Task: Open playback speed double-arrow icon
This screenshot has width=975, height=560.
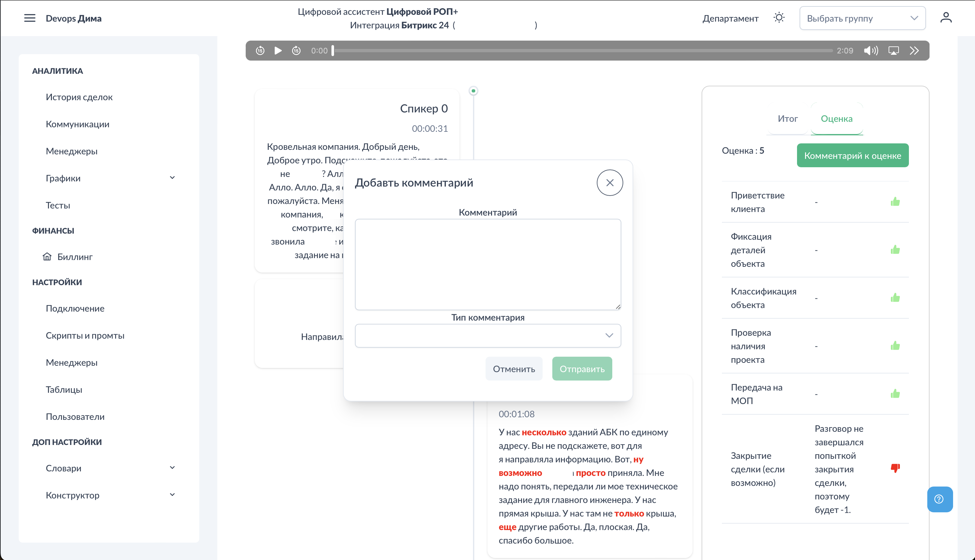Action: pyautogui.click(x=914, y=50)
